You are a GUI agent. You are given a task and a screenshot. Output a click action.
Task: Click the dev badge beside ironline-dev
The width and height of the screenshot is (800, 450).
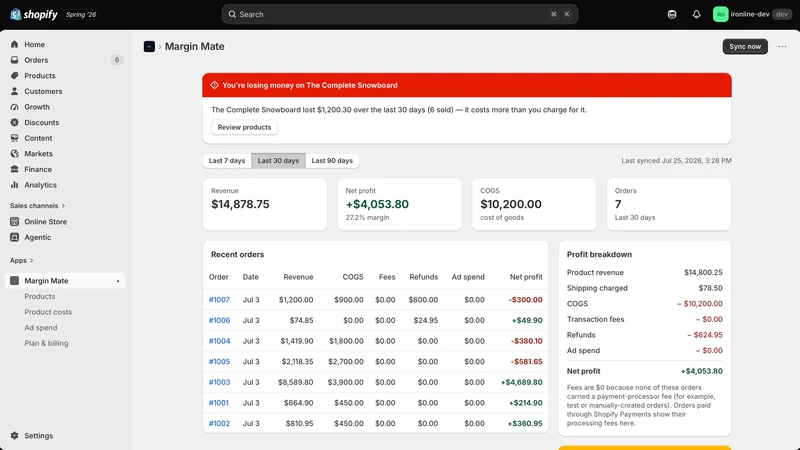coord(782,14)
